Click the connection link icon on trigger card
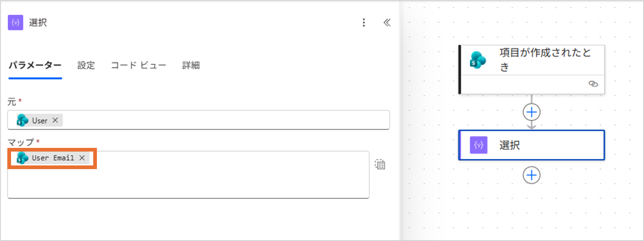Screen dimensions: 644x241 [593, 84]
